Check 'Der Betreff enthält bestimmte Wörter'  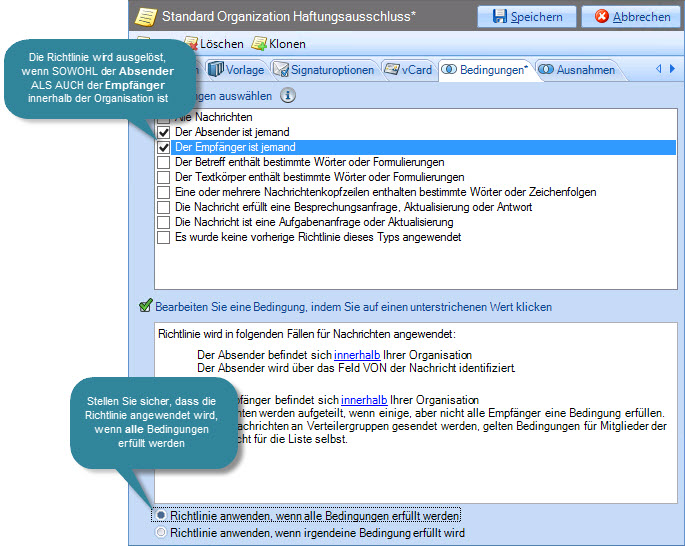coord(163,162)
